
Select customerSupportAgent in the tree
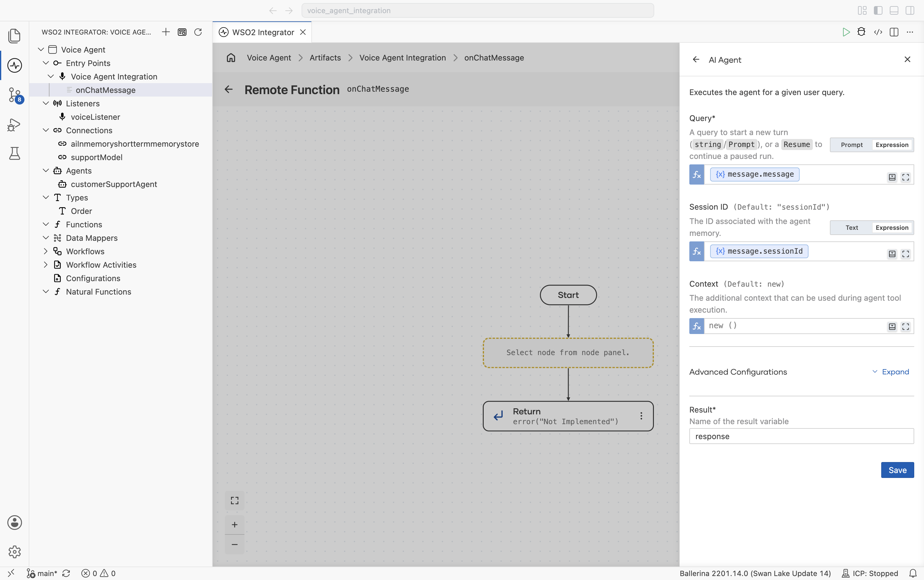pyautogui.click(x=114, y=184)
